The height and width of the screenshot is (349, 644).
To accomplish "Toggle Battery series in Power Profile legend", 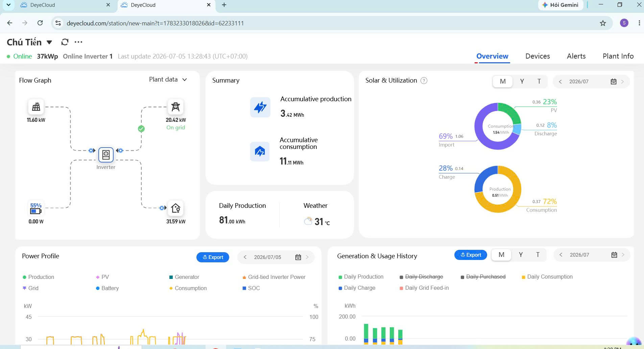I will [x=107, y=288].
